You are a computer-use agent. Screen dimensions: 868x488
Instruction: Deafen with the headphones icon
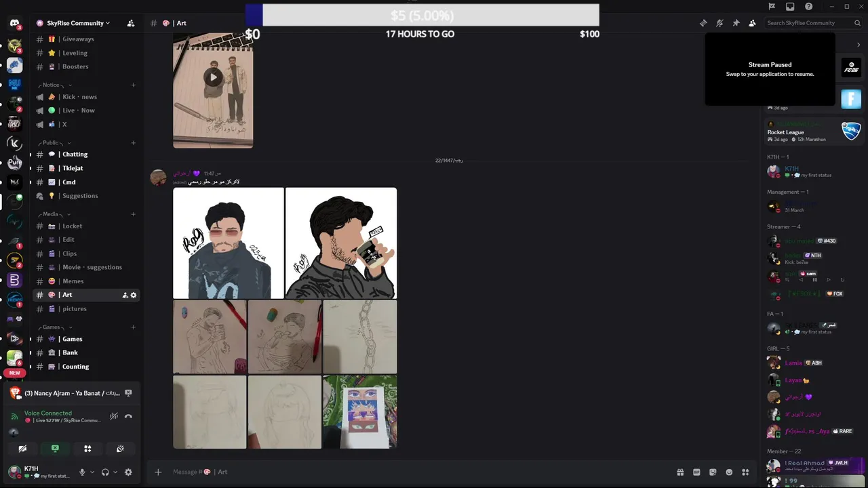coord(105,472)
